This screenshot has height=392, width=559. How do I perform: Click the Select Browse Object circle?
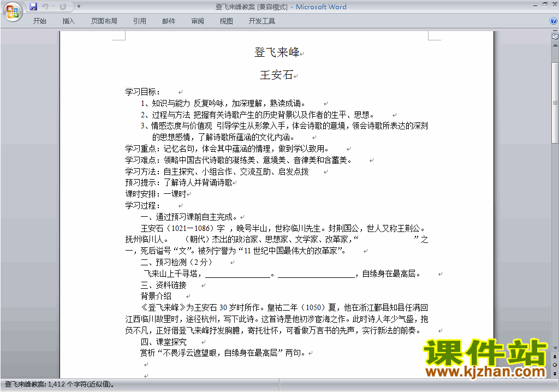click(555, 365)
